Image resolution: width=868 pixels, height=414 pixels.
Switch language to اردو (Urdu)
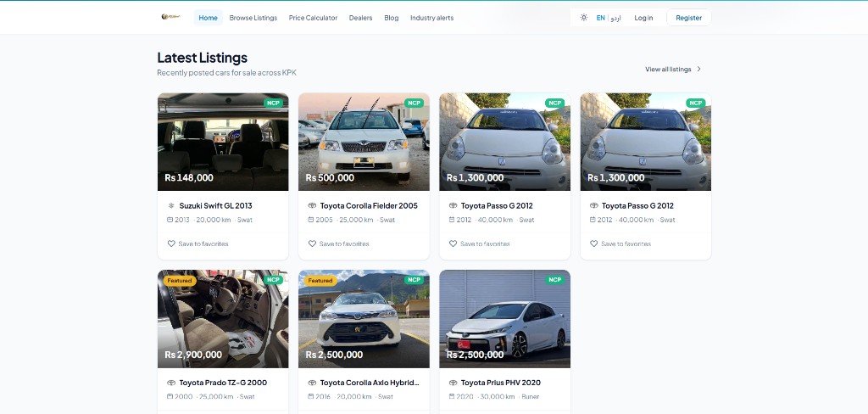point(615,18)
